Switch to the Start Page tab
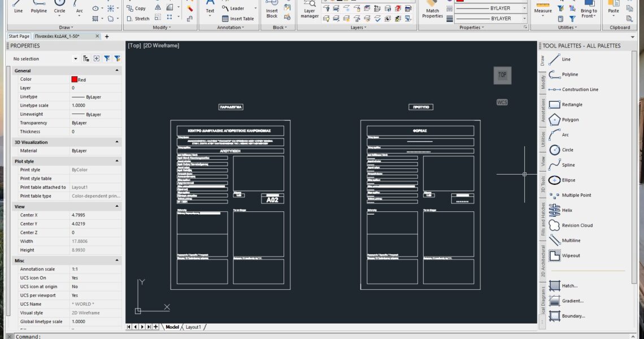Image resolution: width=644 pixels, height=339 pixels. [x=19, y=36]
